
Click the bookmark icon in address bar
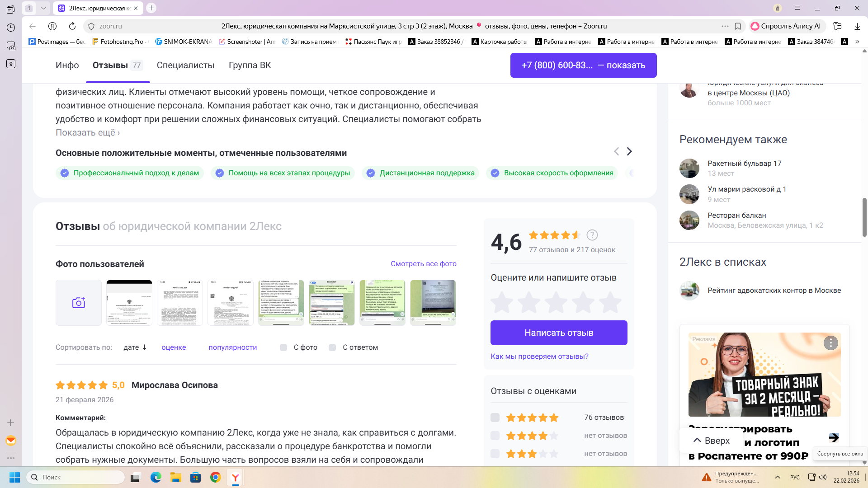738,26
